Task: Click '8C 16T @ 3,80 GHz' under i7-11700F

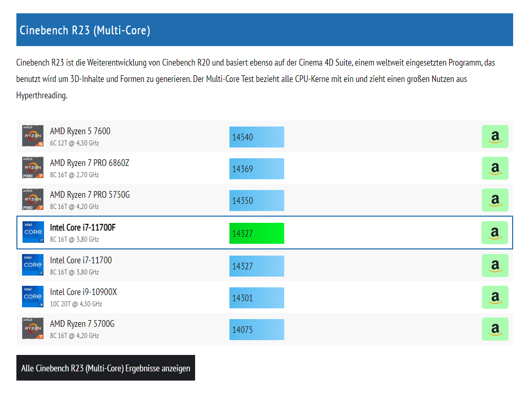Action: coord(74,239)
